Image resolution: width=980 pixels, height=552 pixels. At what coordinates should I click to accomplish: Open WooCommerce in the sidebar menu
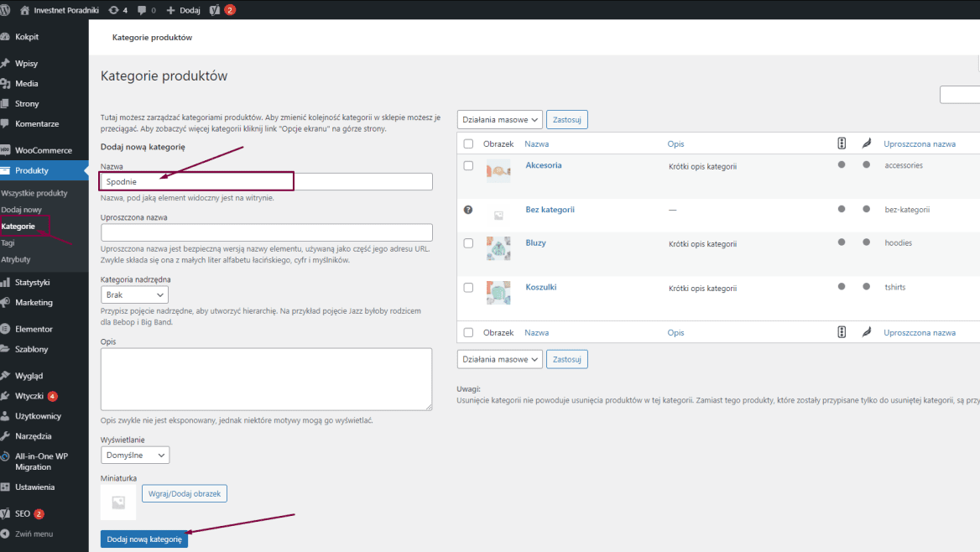[43, 150]
